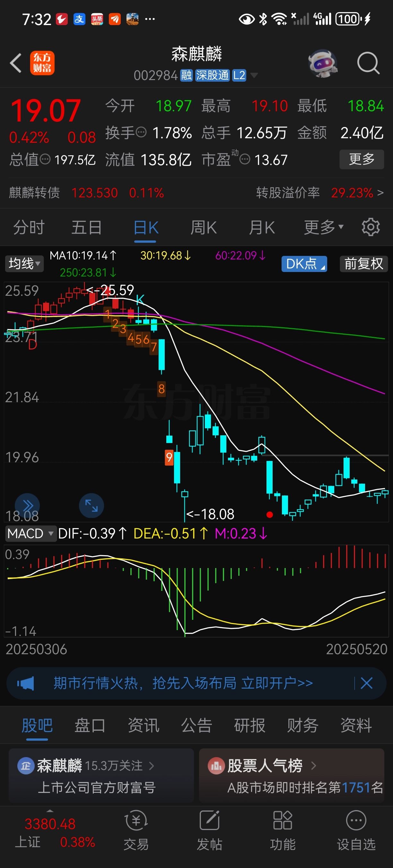This screenshot has height=868, width=393.
Task: Open the 盘口 tab
Action: 90,725
